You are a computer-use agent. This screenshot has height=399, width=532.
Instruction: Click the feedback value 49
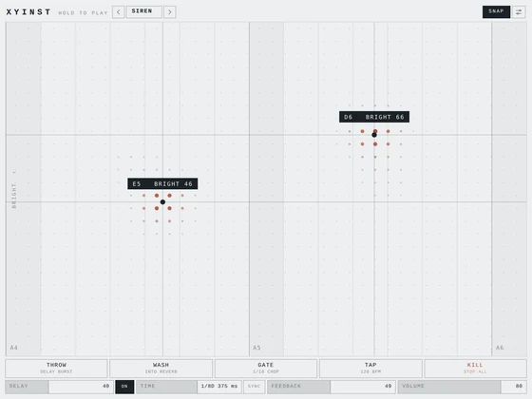pos(389,386)
